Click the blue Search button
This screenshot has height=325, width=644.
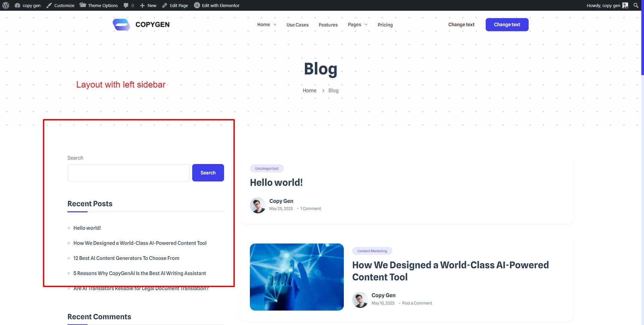tap(208, 173)
